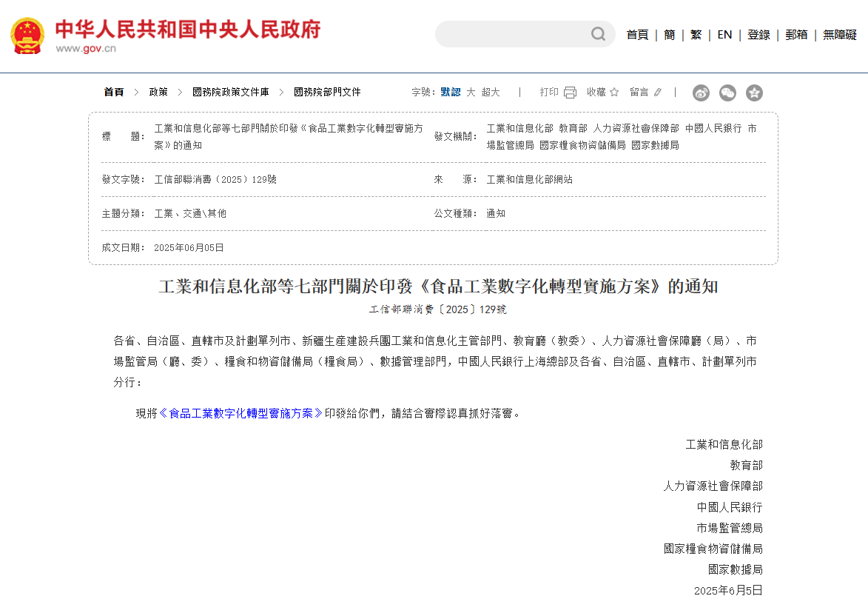This screenshot has height=616, width=868.
Task: Select 政策 in the breadcrumb menu
Action: pos(159,92)
